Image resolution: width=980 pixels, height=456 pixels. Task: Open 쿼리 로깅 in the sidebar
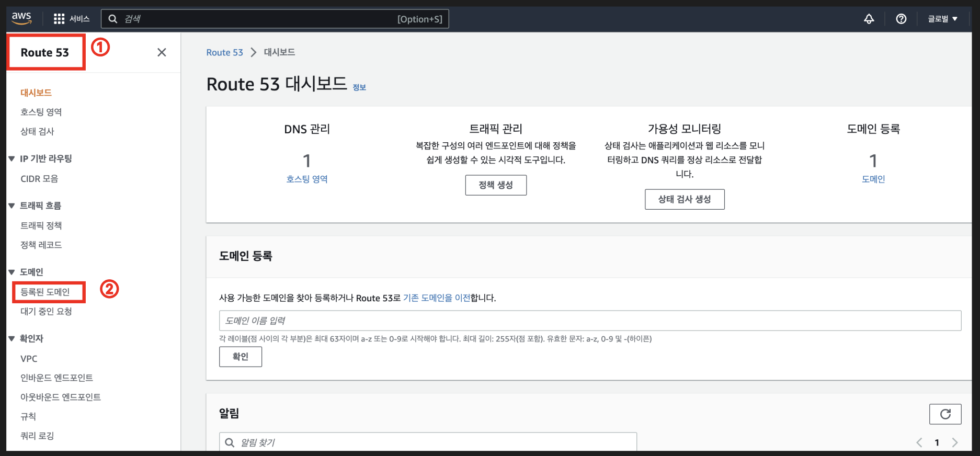click(x=37, y=436)
